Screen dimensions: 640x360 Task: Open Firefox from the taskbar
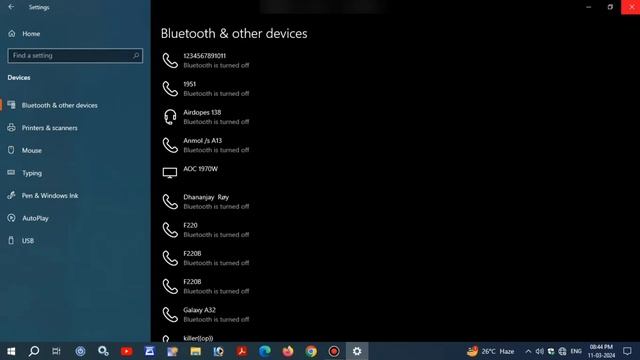tap(288, 351)
